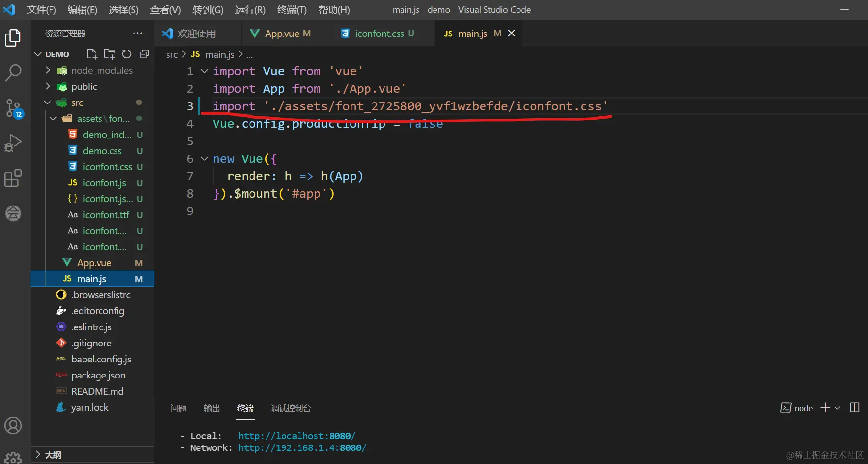Close the main.js editor tab
This screenshot has height=464, width=868.
511,33
